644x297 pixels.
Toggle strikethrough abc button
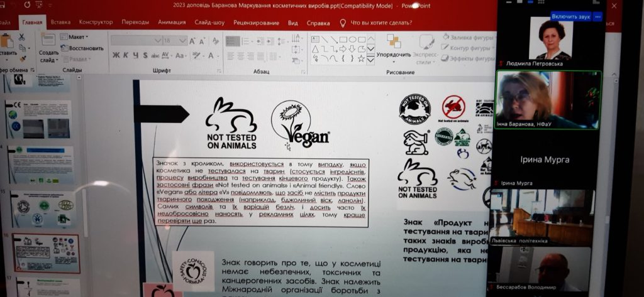[x=155, y=55]
